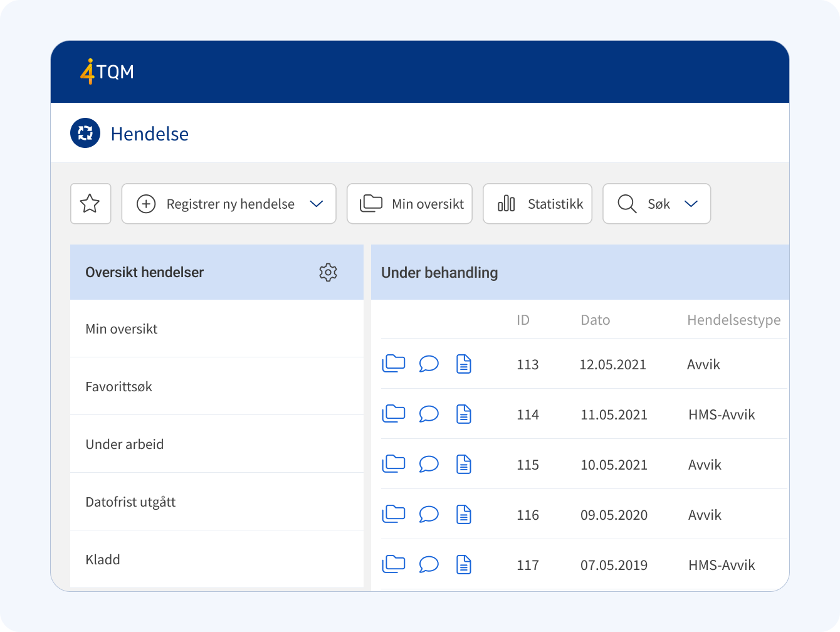Open comment icon for event 115
The width and height of the screenshot is (840, 632).
tap(429, 464)
